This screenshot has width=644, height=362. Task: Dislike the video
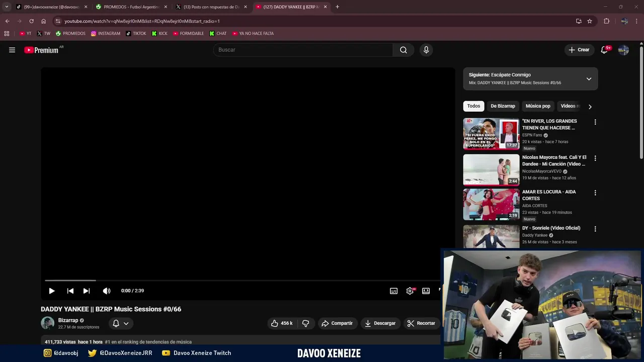click(305, 323)
